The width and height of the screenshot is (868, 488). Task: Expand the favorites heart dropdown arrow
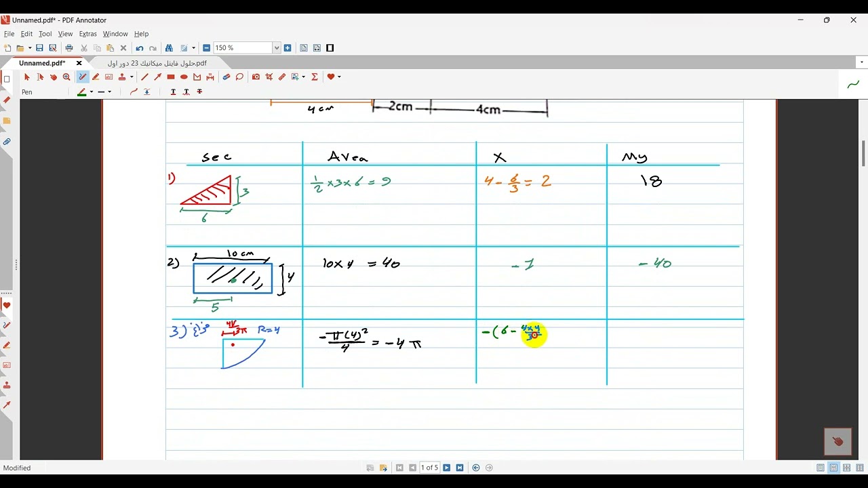coord(339,77)
